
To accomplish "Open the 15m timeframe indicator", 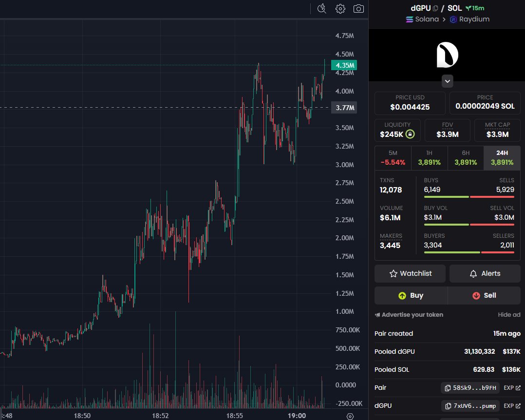I will click(x=476, y=8).
